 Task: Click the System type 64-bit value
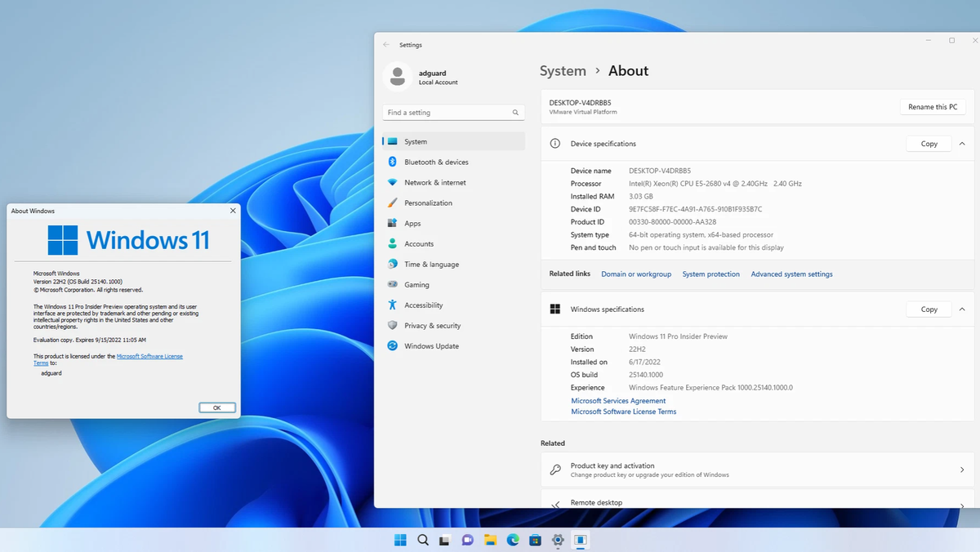(701, 235)
